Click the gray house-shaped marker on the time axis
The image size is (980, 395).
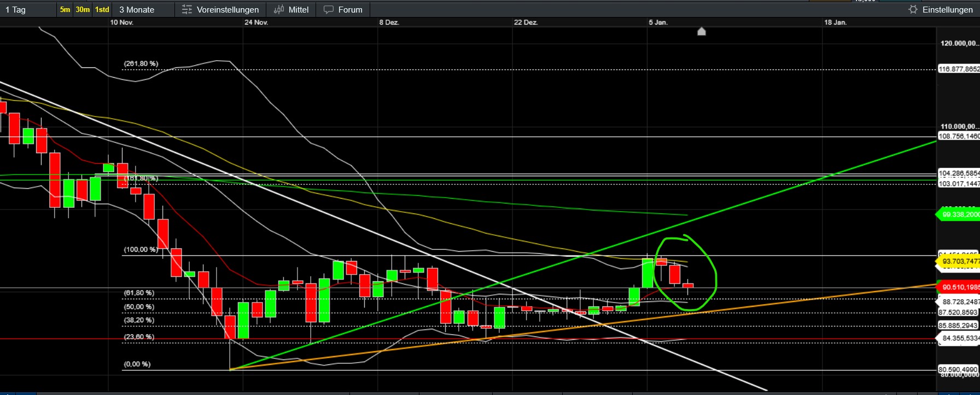tap(702, 32)
